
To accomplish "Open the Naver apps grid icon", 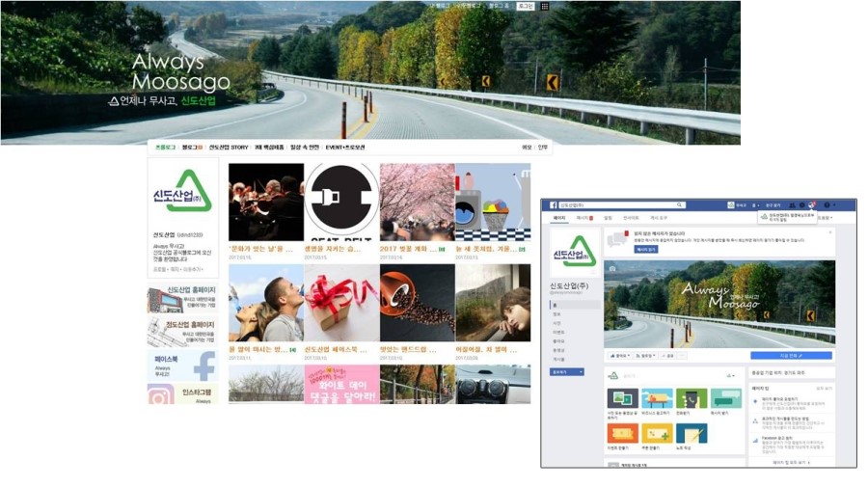I will (545, 6).
